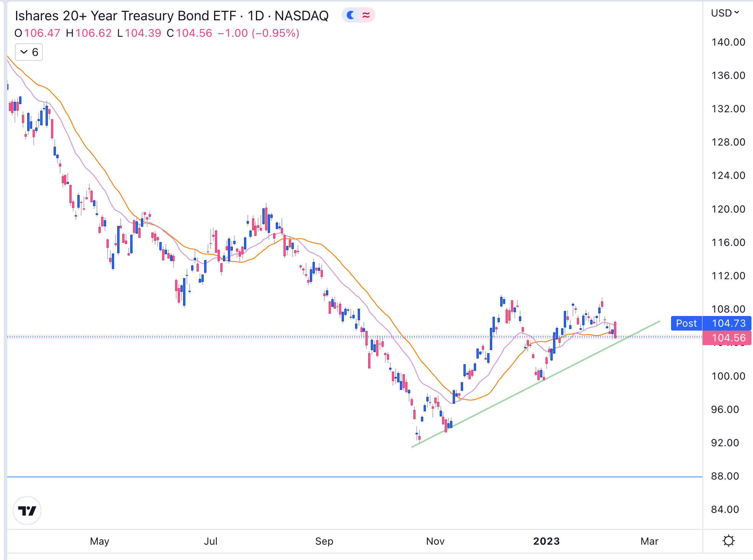Click the May label on time axis
Viewport: 753px width, 560px height.
100,541
